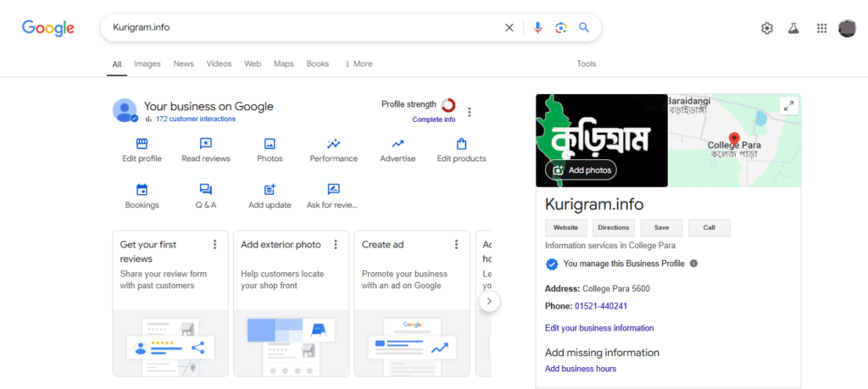Open the Tools search options
The image size is (868, 389).
pyautogui.click(x=587, y=64)
